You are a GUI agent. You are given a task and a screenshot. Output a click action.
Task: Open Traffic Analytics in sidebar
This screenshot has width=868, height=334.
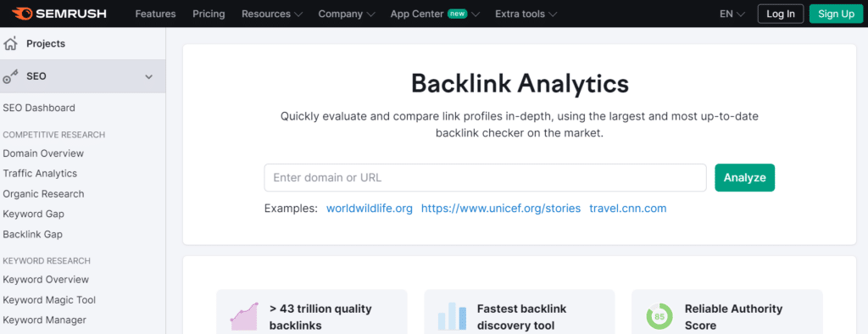(40, 174)
